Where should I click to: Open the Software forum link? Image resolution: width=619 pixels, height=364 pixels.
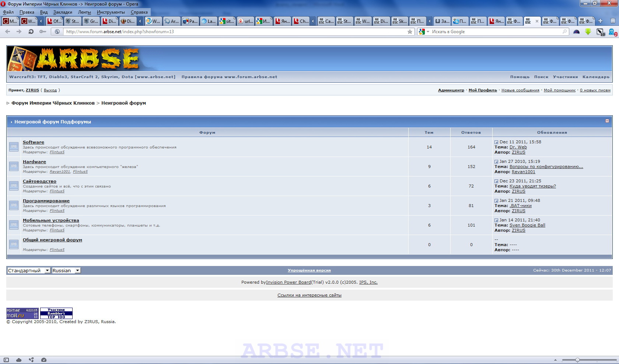click(34, 142)
